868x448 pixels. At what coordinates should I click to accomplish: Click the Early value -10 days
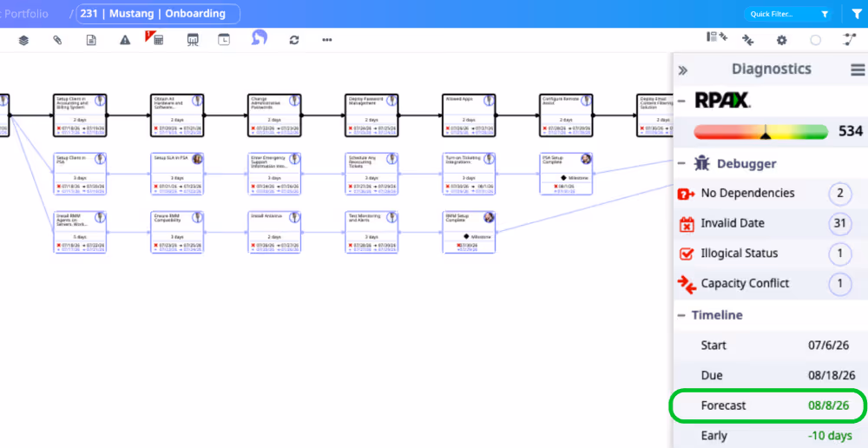(x=829, y=436)
